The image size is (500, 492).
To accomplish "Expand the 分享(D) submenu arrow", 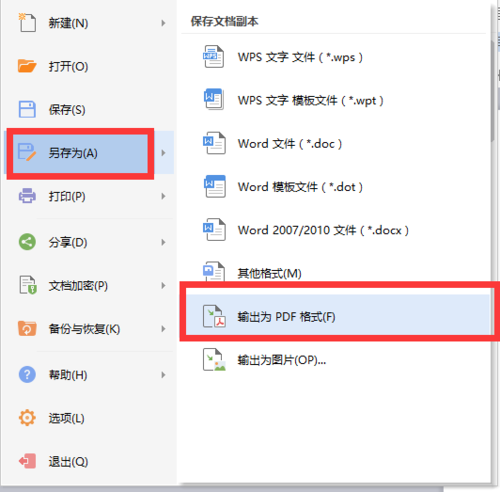I will point(163,242).
